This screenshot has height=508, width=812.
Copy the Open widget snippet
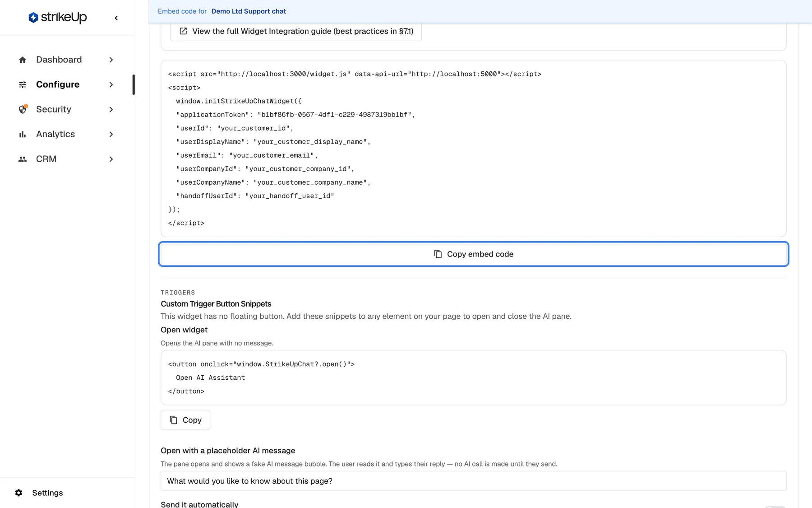(x=185, y=420)
